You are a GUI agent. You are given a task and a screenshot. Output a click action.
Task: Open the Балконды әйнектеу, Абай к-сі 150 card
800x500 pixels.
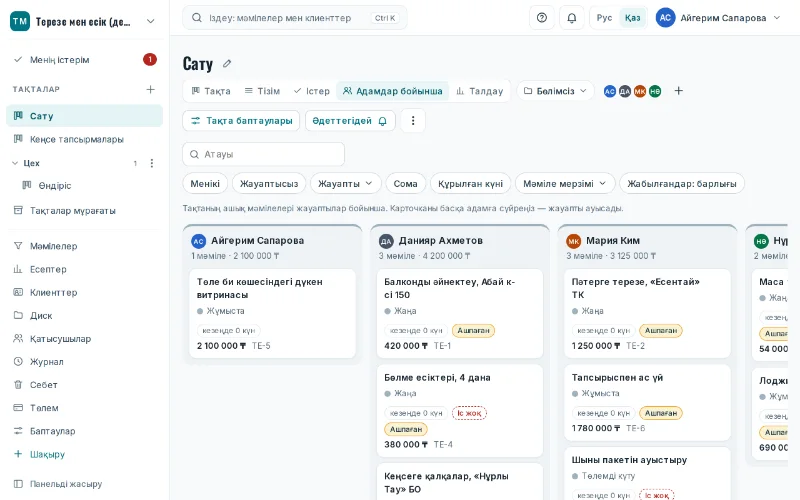click(x=460, y=313)
